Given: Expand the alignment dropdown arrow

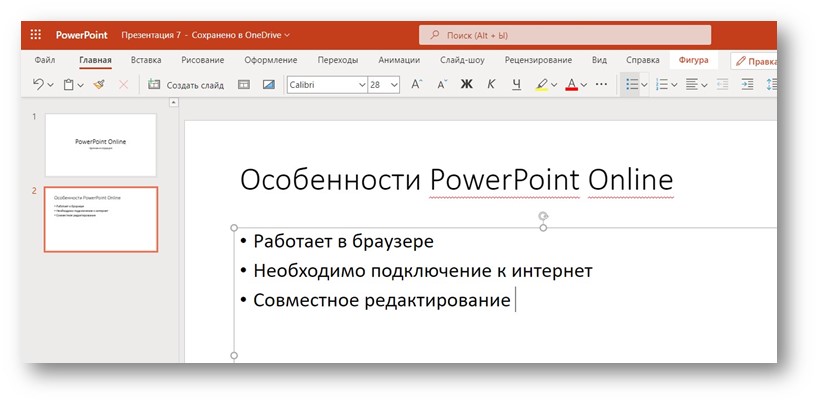Looking at the screenshot, I should 704,85.
